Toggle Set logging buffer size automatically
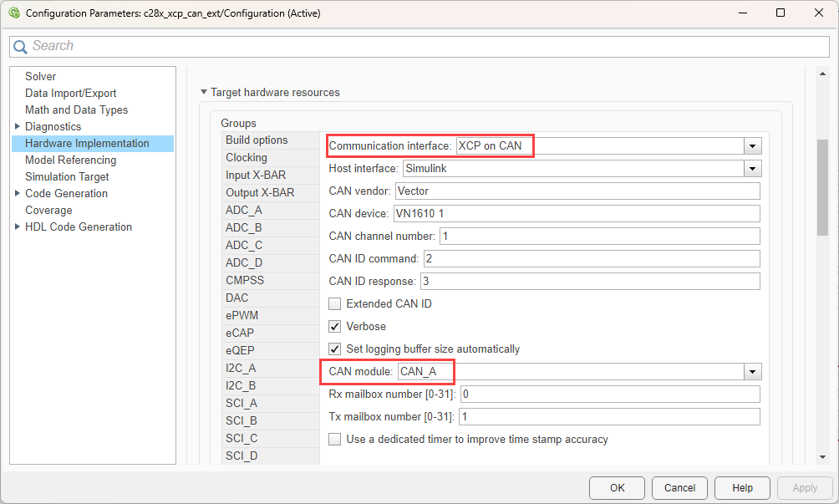839x504 pixels. pyautogui.click(x=335, y=349)
